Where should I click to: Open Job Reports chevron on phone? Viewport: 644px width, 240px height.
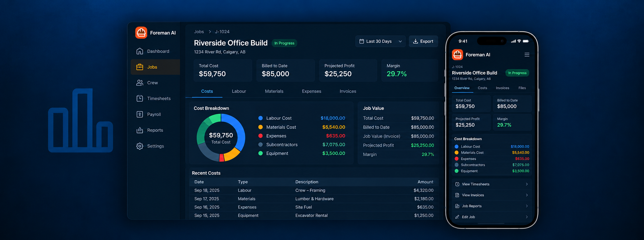pos(527,206)
